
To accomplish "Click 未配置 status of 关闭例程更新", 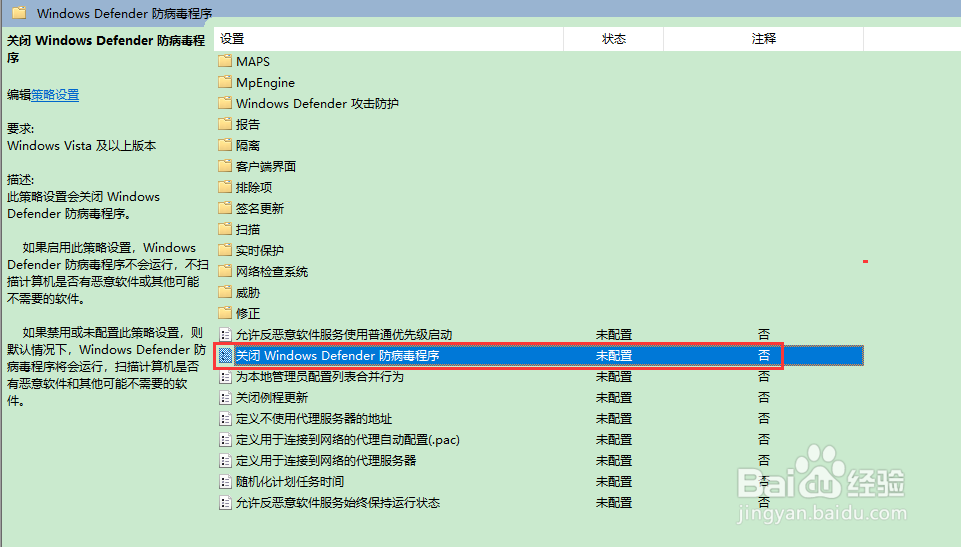I will (613, 398).
